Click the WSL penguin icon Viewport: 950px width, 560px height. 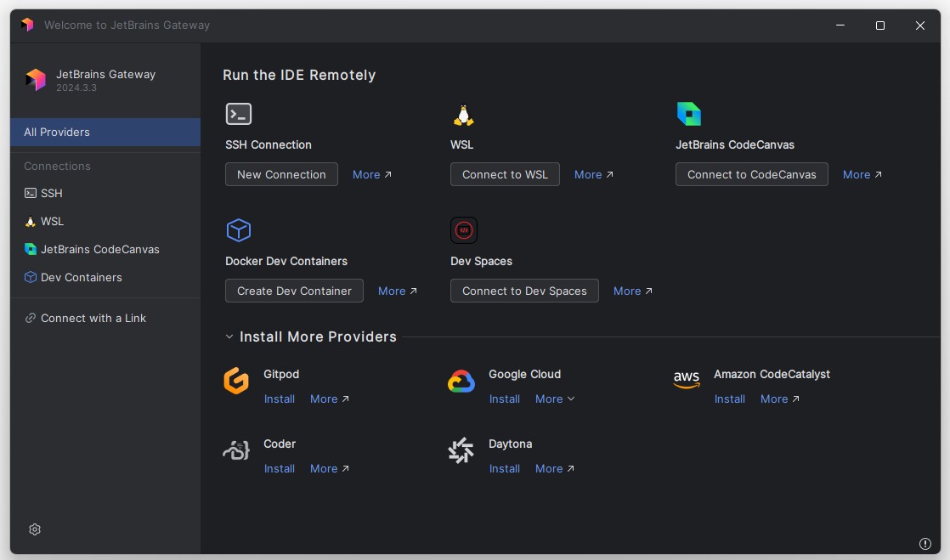click(463, 115)
